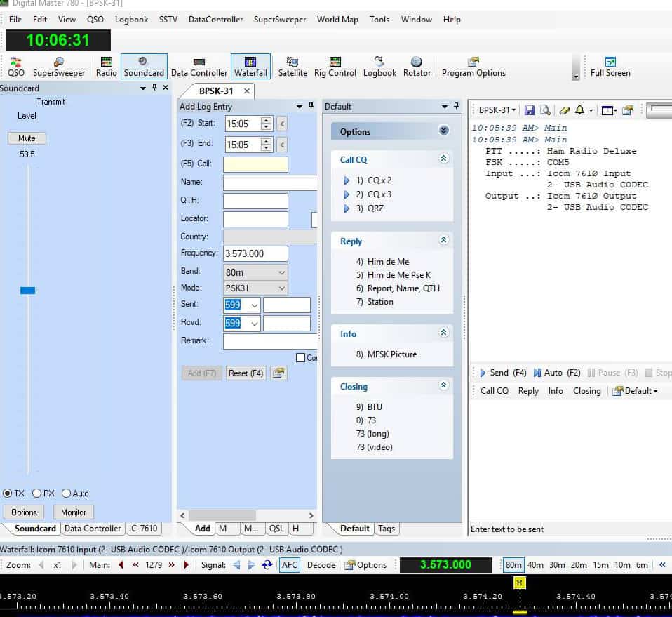The width and height of the screenshot is (672, 617).
Task: Select the 80m band button
Action: [x=513, y=564]
